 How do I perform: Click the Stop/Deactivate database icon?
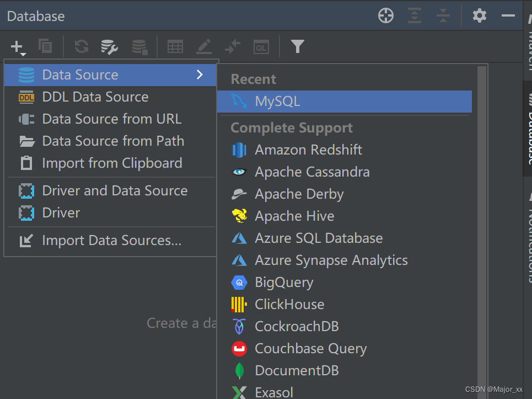[139, 47]
